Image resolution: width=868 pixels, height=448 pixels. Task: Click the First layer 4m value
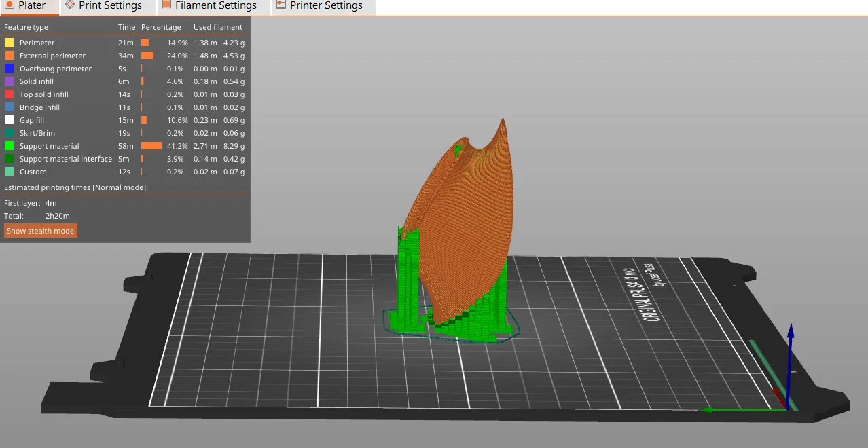click(51, 203)
